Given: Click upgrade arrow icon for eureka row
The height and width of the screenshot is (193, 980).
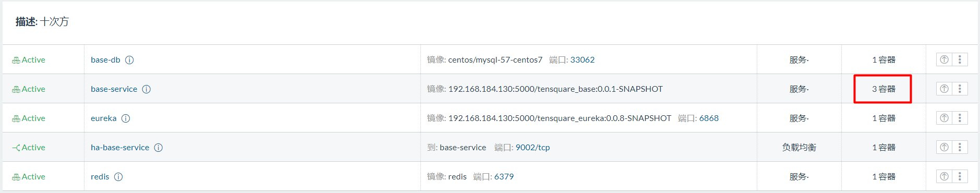Looking at the screenshot, I should (944, 118).
